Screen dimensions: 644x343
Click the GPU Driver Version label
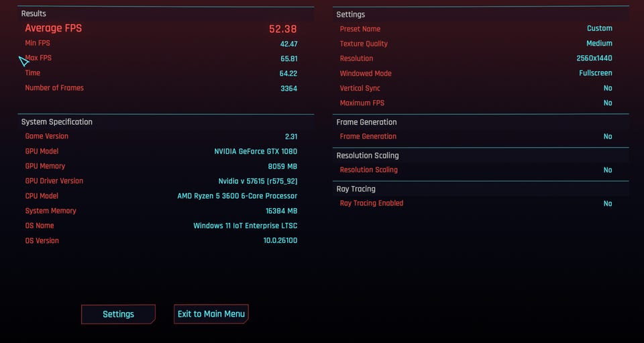click(54, 181)
